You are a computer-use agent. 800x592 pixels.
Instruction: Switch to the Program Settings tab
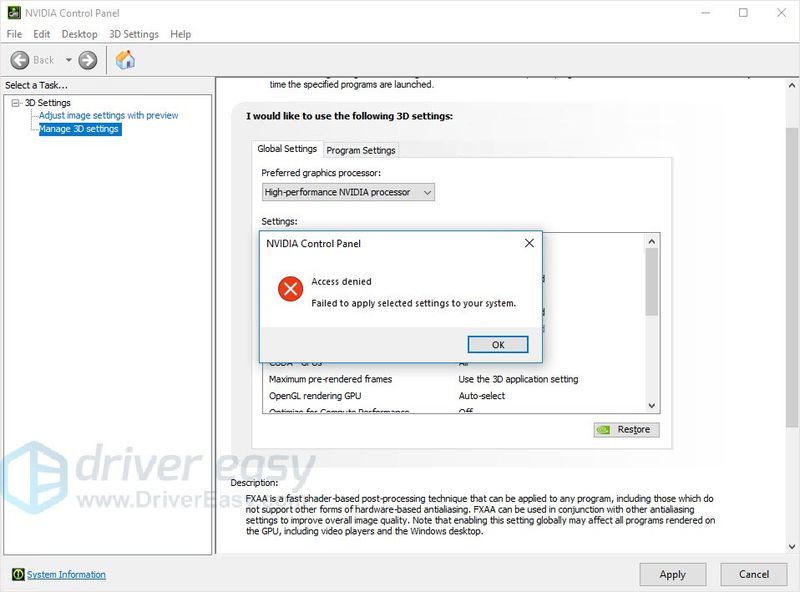tap(361, 150)
